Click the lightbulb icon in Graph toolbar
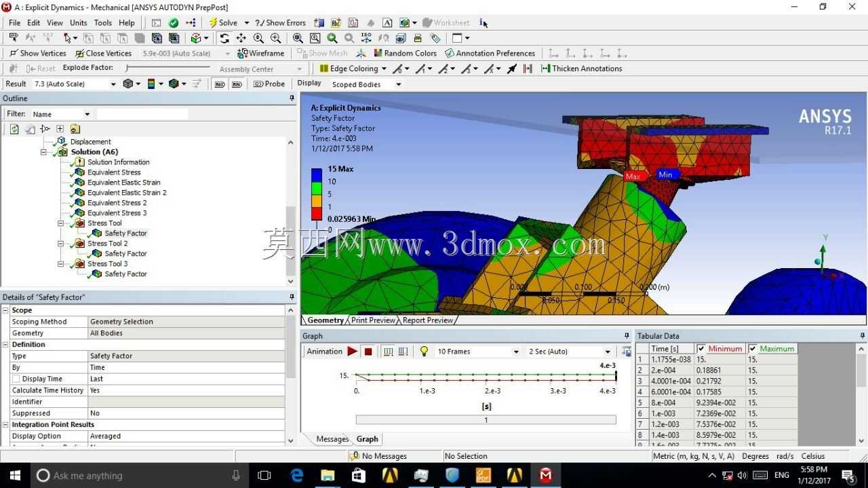Screen dimensions: 868x488 pyautogui.click(x=425, y=352)
